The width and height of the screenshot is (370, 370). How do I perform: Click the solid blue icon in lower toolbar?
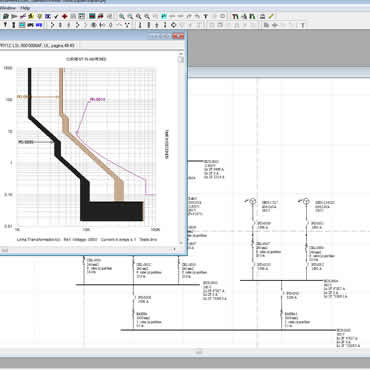point(39,25)
